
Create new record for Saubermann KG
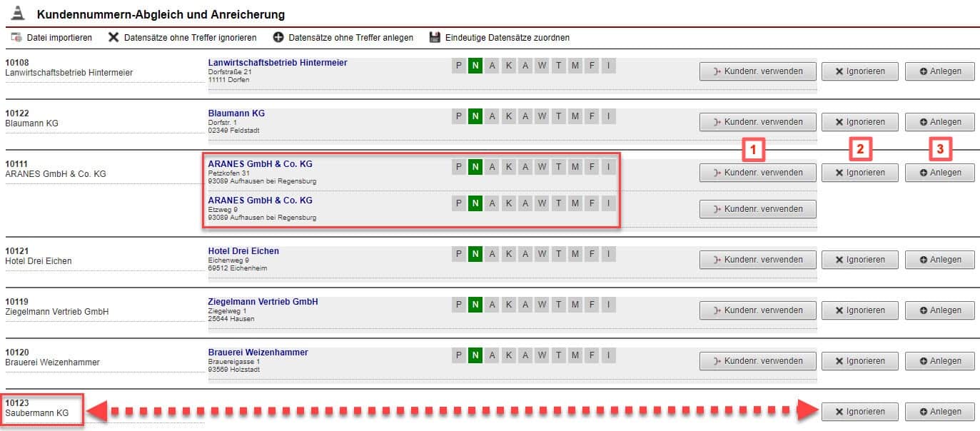pos(939,412)
